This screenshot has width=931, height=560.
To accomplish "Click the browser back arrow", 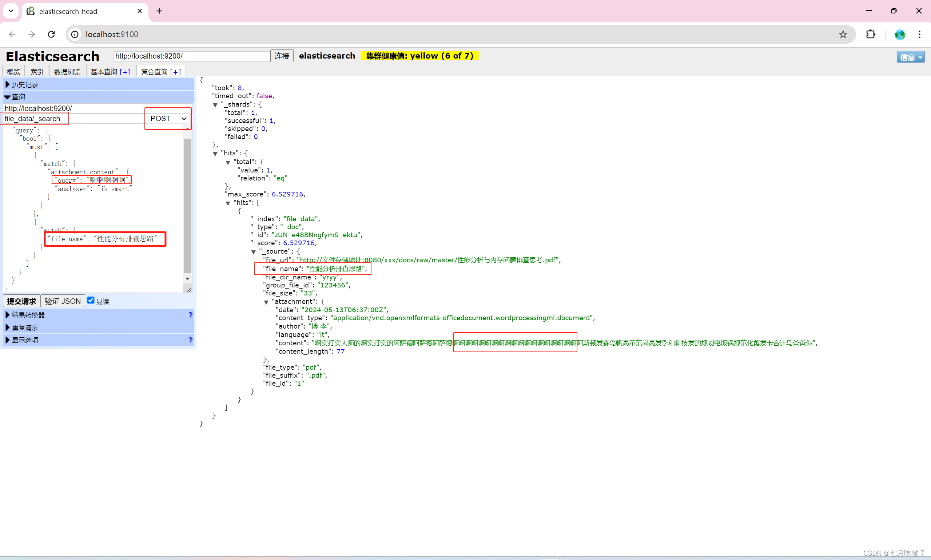I will click(x=12, y=34).
